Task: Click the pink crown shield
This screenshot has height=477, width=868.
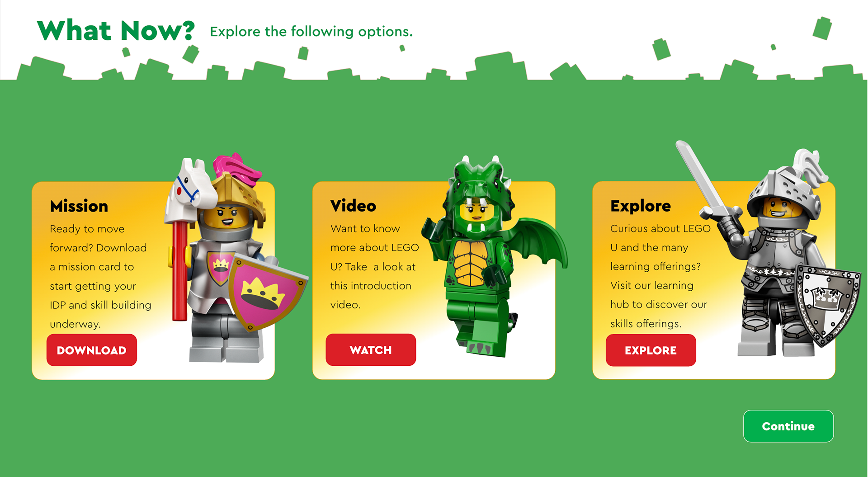Action: point(266,292)
